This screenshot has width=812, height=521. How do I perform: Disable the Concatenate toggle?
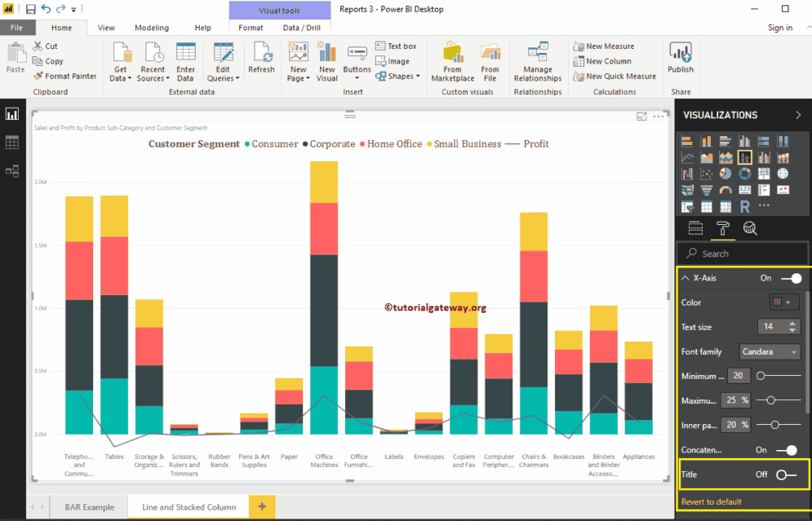point(790,449)
